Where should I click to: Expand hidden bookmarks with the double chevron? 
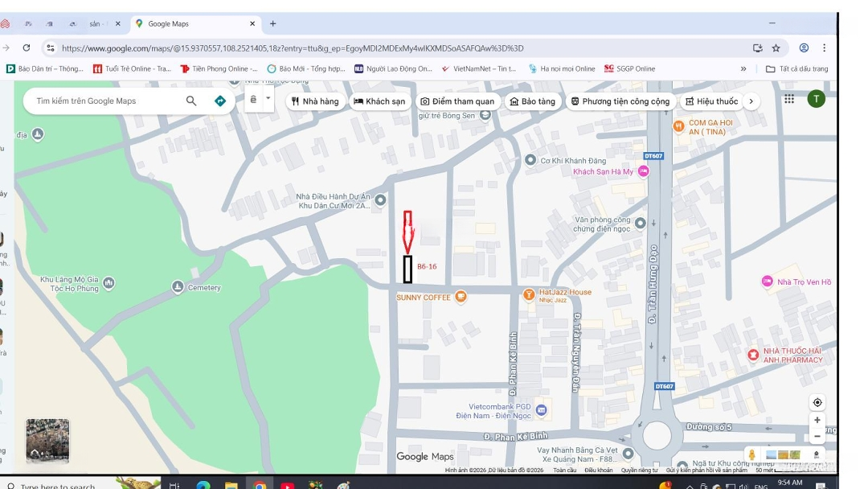(743, 69)
